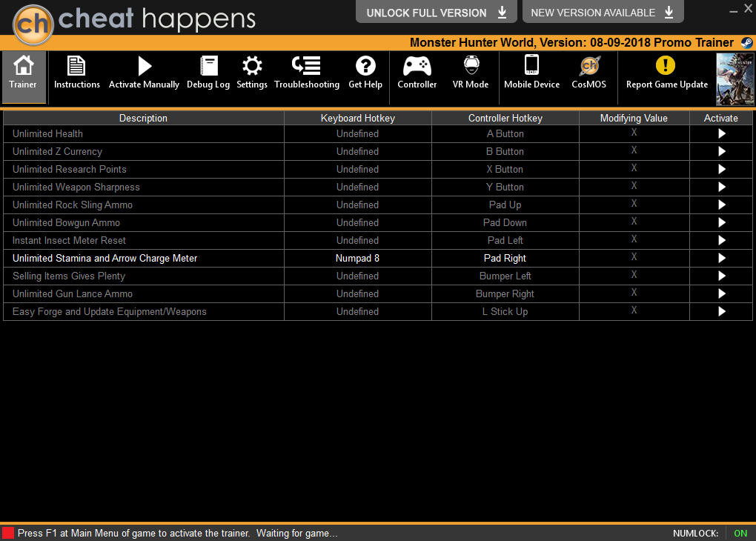Click the Unlock Full Version button
The height and width of the screenshot is (541, 756).
(x=437, y=12)
